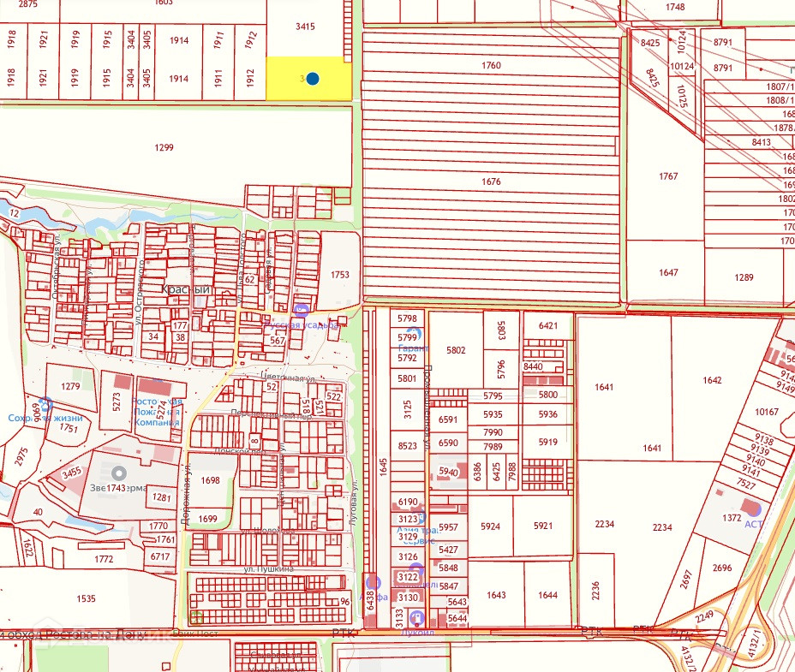This screenshot has height=672, width=795.
Task: Click parcel 1372
Action: pyautogui.click(x=732, y=517)
